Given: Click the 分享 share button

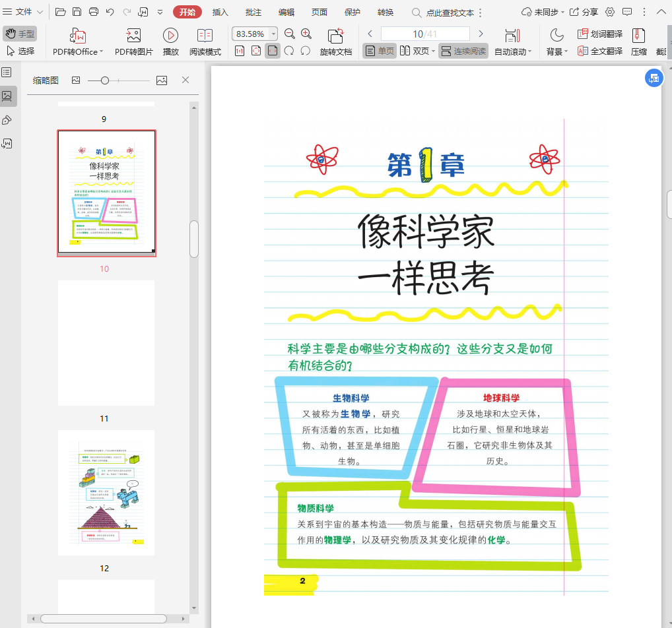Looking at the screenshot, I should 584,12.
